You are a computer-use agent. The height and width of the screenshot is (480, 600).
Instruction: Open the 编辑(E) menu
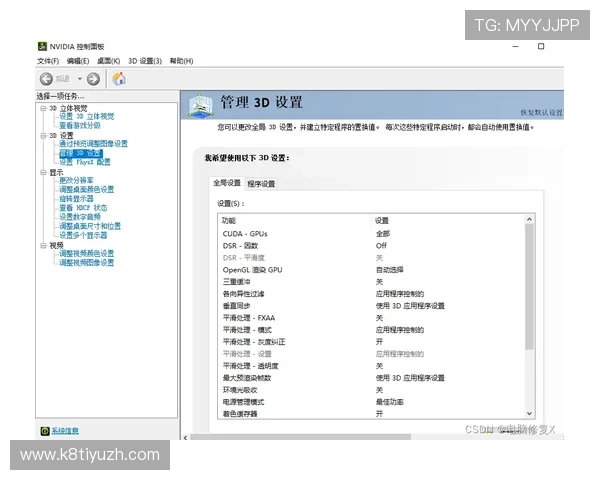click(x=78, y=61)
